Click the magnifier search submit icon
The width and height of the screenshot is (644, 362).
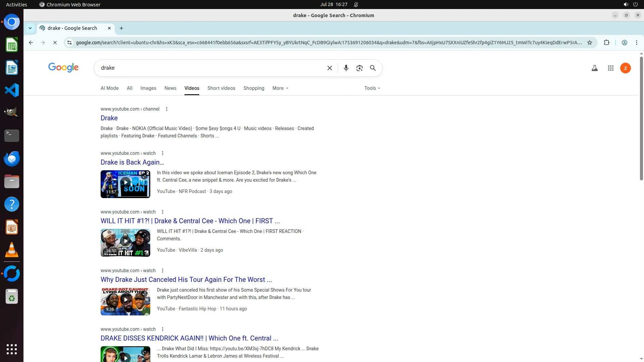point(373,68)
